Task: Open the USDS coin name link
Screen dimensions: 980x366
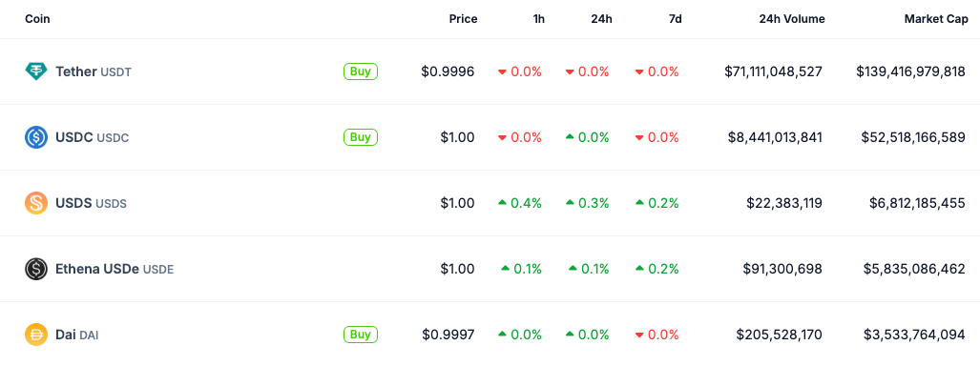Action: [x=91, y=203]
